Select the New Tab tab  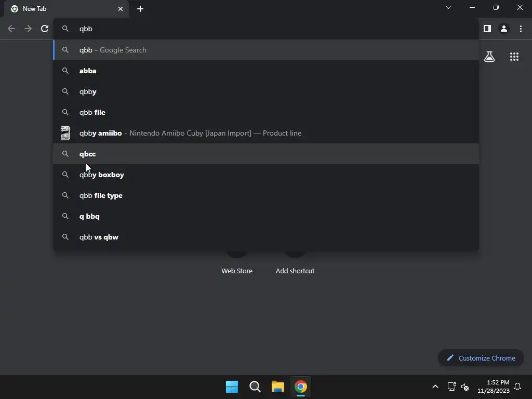66,9
